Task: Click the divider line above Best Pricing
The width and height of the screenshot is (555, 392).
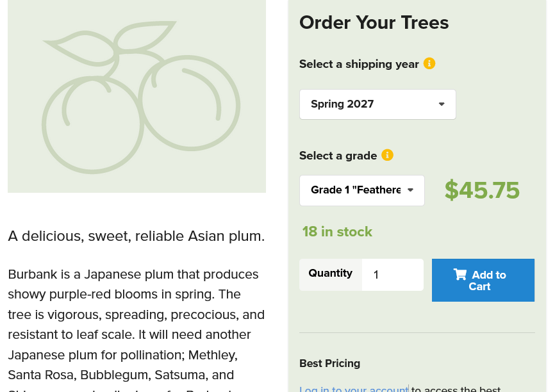Action: [x=417, y=333]
